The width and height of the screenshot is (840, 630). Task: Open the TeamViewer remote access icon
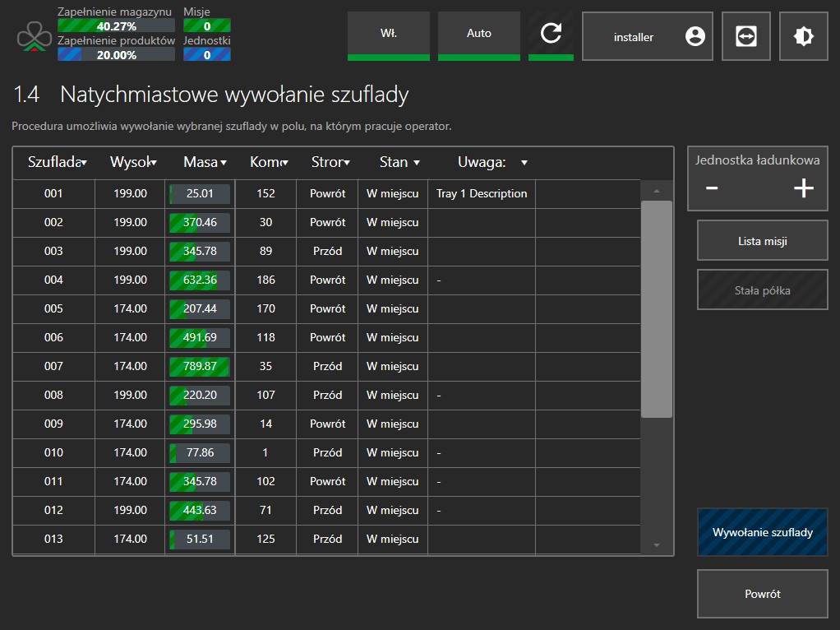click(745, 36)
